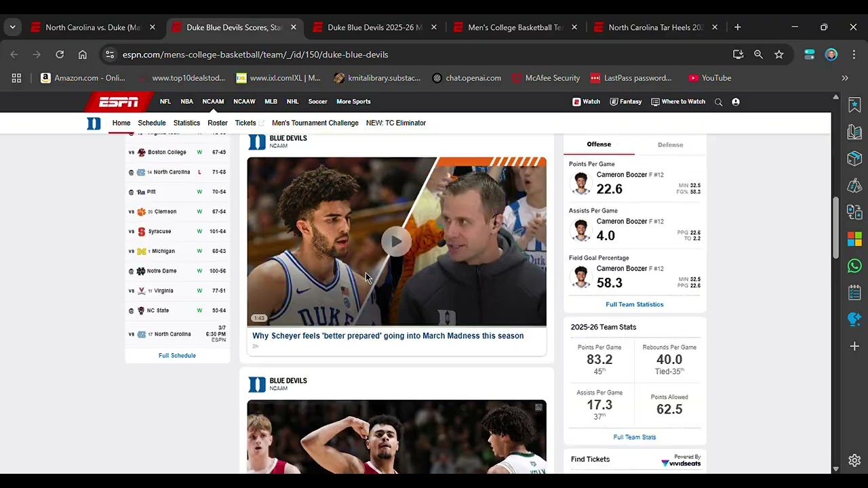The image size is (868, 488).
Task: Open the NHL menu item
Action: point(292,102)
